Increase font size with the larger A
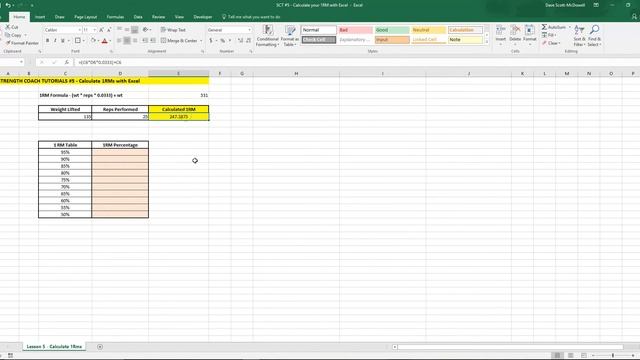 click(x=102, y=30)
